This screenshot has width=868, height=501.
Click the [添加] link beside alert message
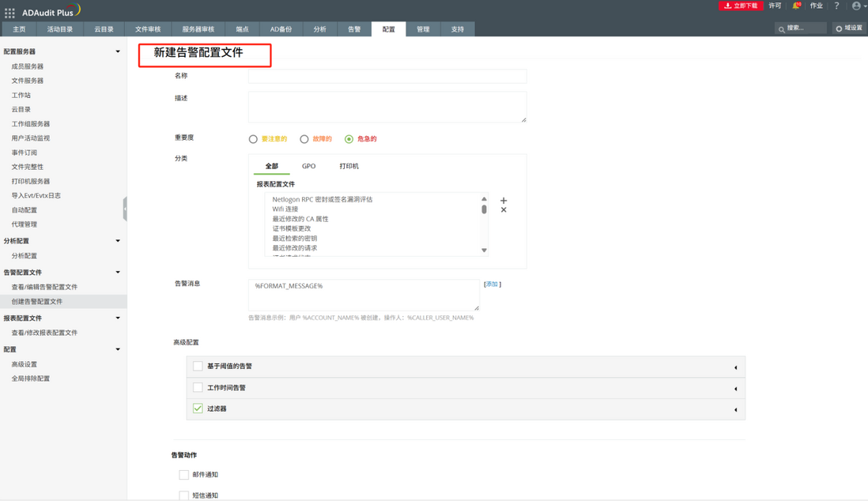(492, 284)
